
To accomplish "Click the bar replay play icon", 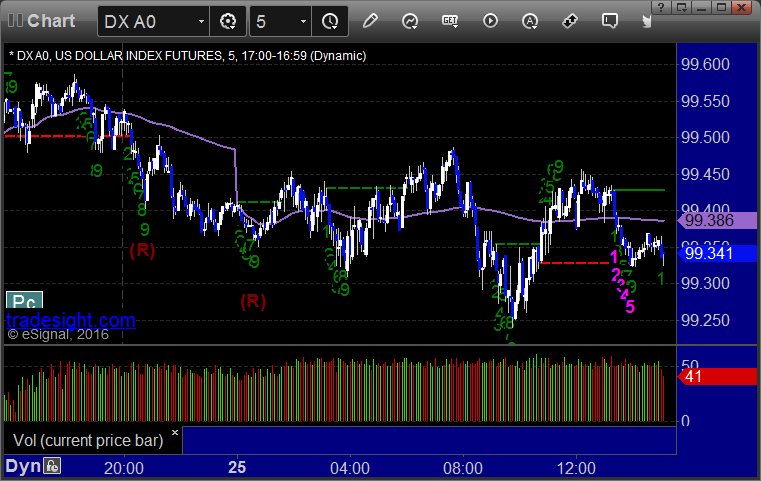I will [x=490, y=21].
